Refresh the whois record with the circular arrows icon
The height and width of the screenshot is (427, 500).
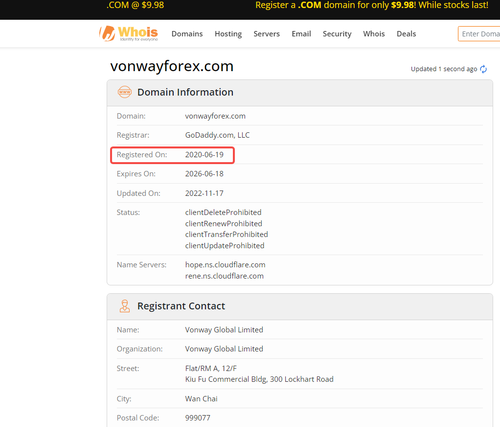pos(483,69)
